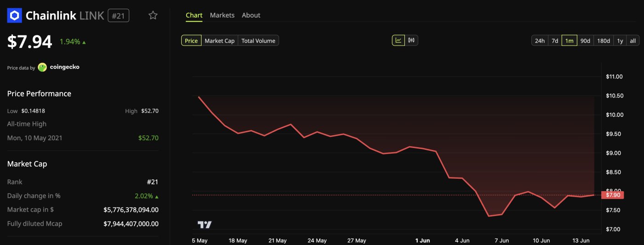Click the CoinGecko gecko logo
Image resolution: width=644 pixels, height=245 pixels.
[42, 67]
